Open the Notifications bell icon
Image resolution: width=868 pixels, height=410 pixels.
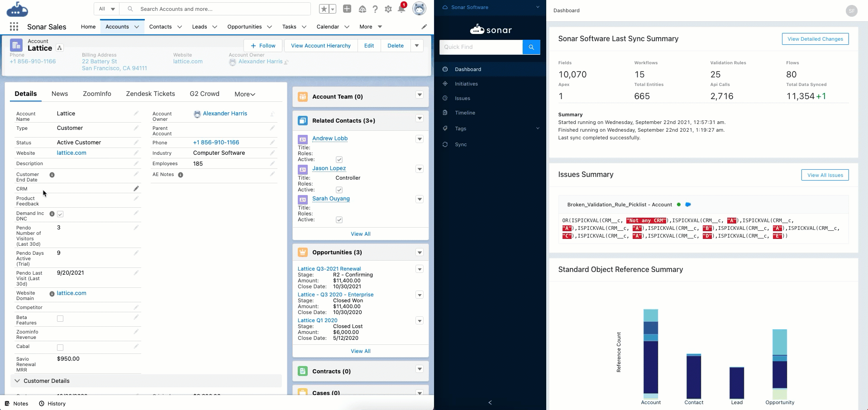point(401,9)
